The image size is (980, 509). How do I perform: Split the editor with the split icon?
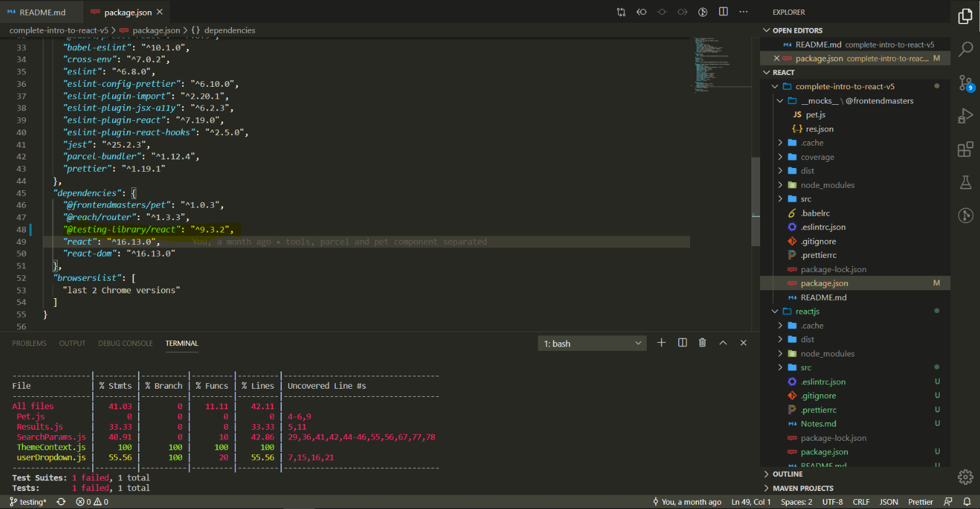[x=723, y=12]
